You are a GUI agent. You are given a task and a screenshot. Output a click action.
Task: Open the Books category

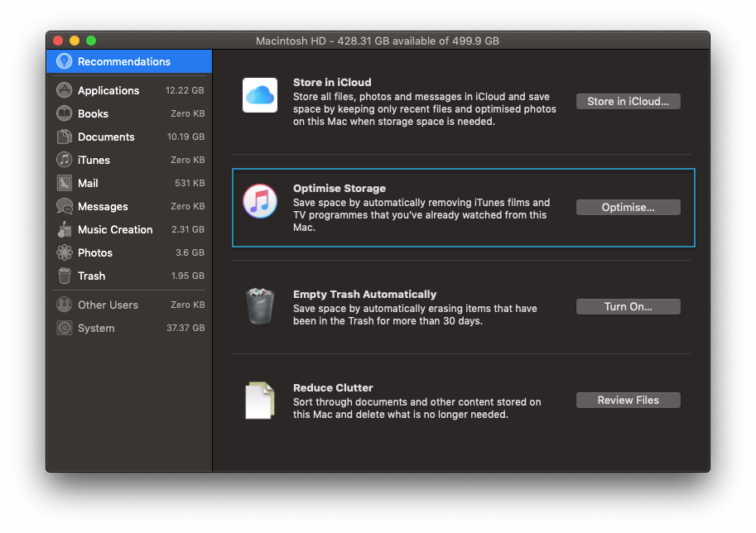[129, 113]
